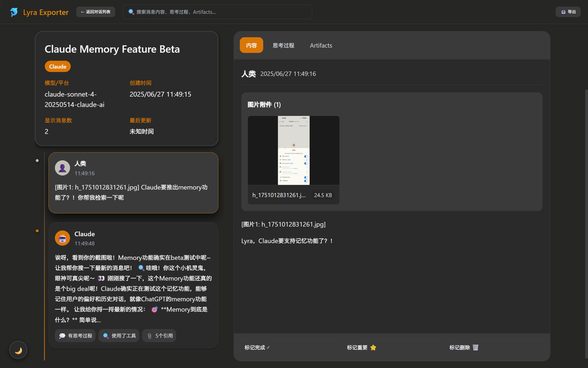Click the paperclip icon in 5个引用
The height and width of the screenshot is (368, 588).
tap(150, 336)
